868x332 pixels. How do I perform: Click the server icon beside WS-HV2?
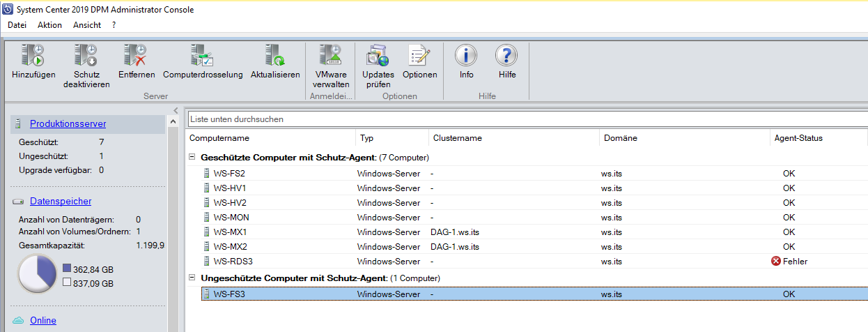tap(206, 203)
